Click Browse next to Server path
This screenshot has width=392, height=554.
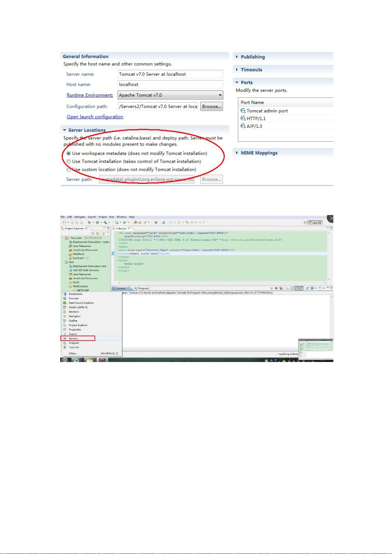click(211, 180)
